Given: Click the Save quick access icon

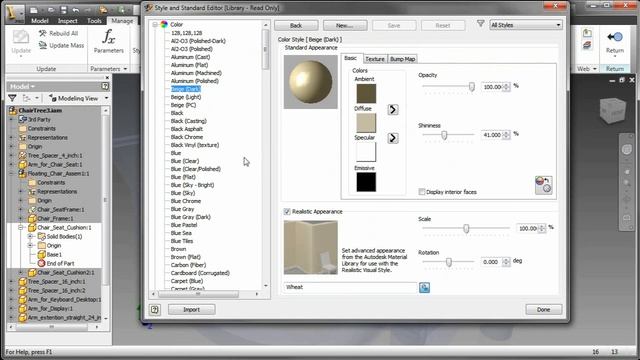Looking at the screenshot, I should [64, 10].
